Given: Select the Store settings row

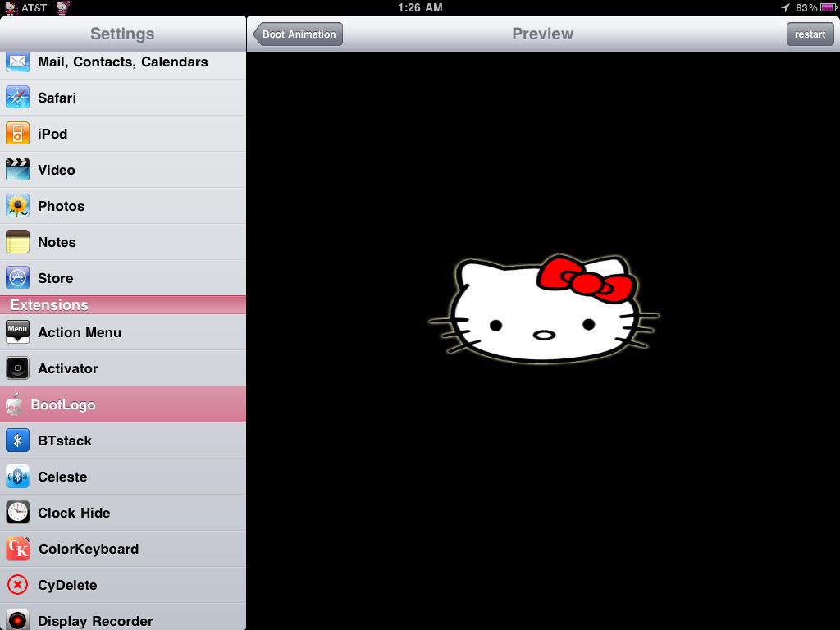Looking at the screenshot, I should point(123,278).
